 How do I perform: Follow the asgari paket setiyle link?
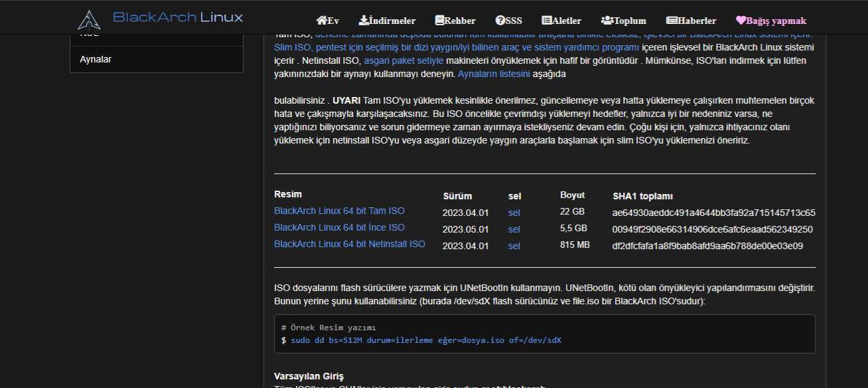point(403,60)
